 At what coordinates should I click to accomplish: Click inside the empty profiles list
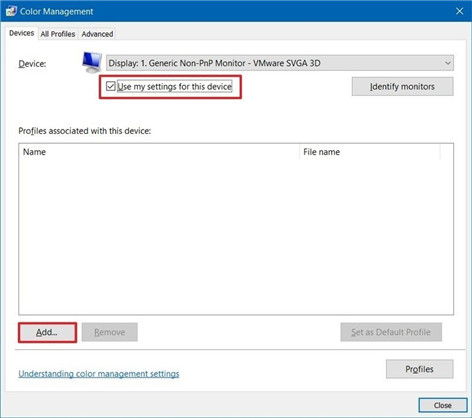(236, 237)
